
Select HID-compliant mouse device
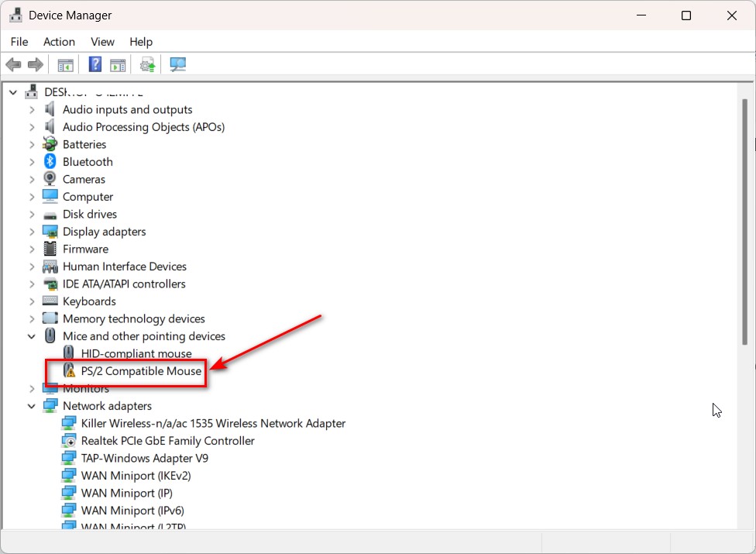pyautogui.click(x=136, y=353)
